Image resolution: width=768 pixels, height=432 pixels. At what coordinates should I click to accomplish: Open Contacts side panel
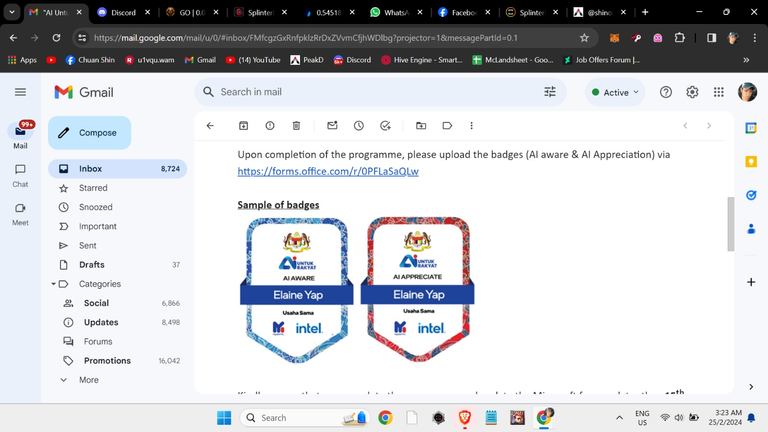pyautogui.click(x=751, y=229)
